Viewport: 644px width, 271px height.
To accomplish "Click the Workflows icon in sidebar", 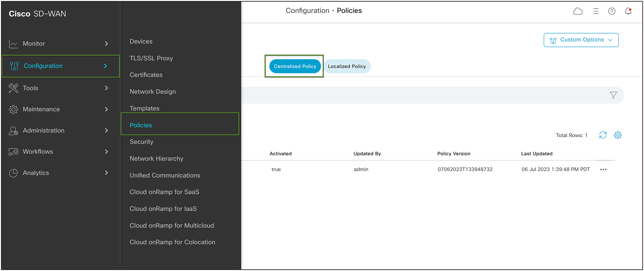I will point(13,152).
